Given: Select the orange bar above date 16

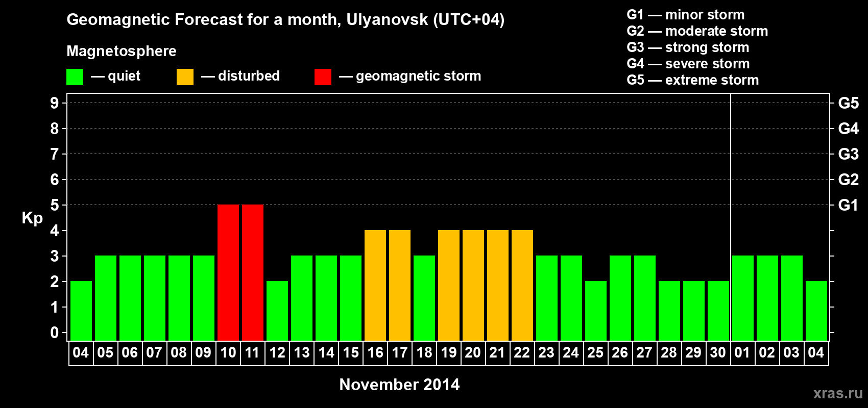Looking at the screenshot, I should pyautogui.click(x=375, y=285).
